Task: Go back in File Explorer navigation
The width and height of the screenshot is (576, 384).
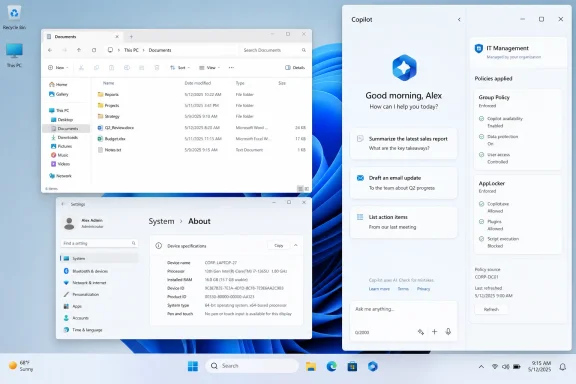Action: [x=50, y=50]
